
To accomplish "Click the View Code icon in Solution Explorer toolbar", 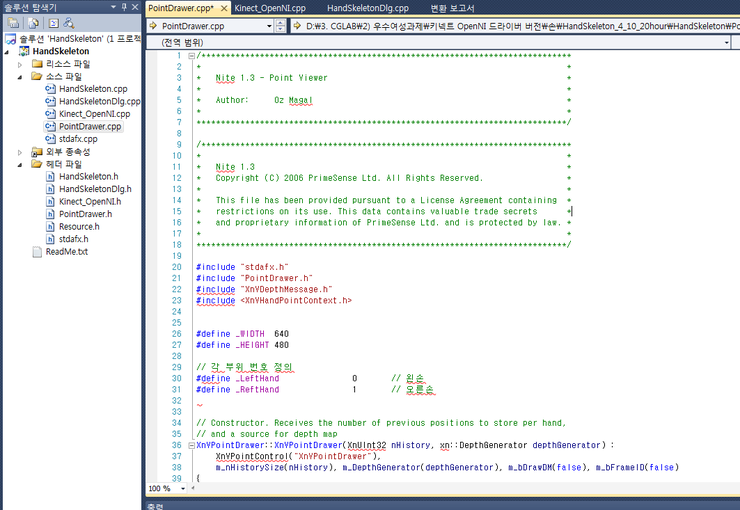I will tap(53, 23).
